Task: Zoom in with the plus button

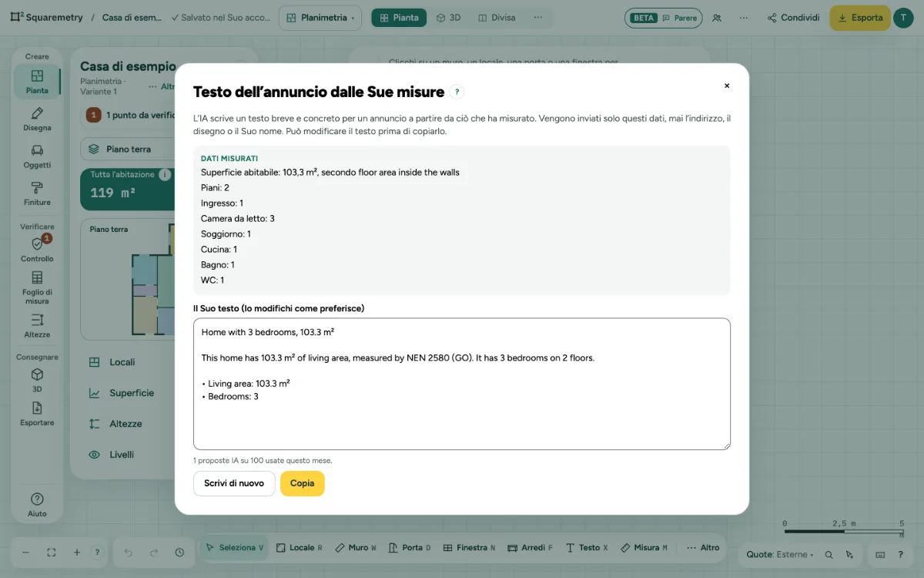Action: (77, 553)
